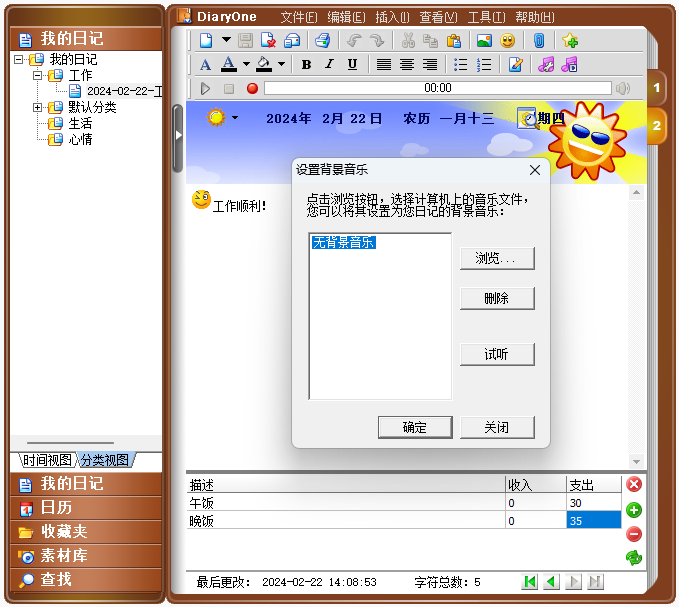The width and height of the screenshot is (679, 607).
Task: Open the weather sun dropdown
Action: (x=235, y=117)
